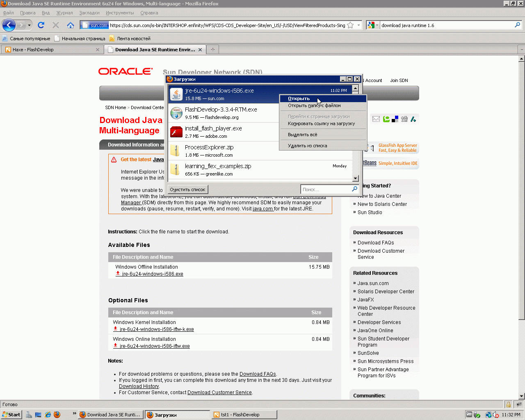Click the Start button
525x420 pixels.
coord(11,415)
